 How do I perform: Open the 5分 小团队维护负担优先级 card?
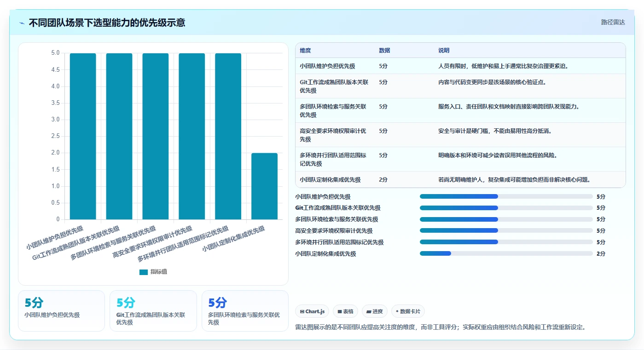point(61,311)
